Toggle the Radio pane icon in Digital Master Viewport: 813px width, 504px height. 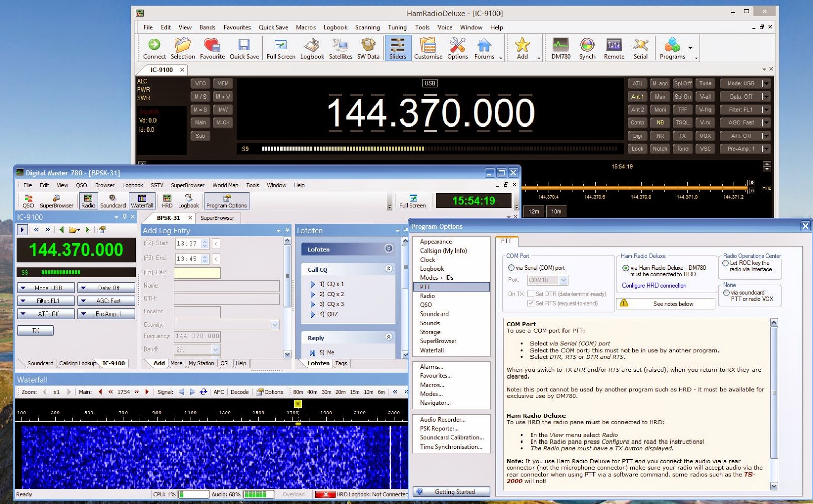tap(88, 201)
